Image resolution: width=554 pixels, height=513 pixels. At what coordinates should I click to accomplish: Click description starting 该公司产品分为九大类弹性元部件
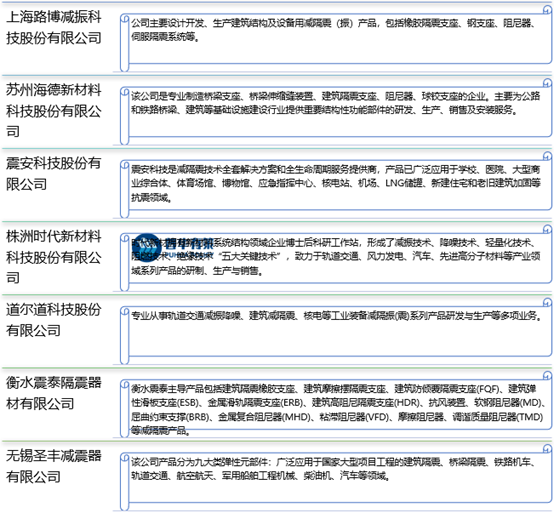[333, 469]
